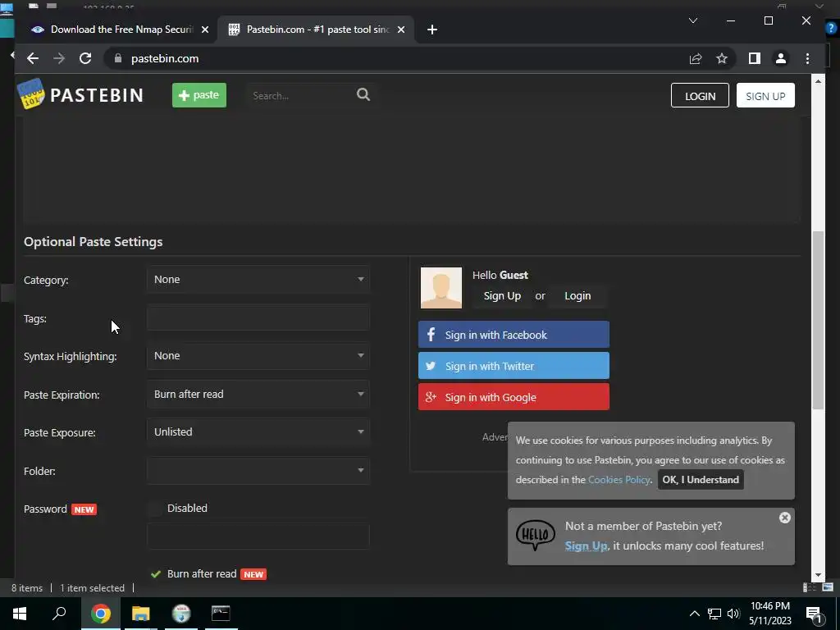Open a new tab with plus icon
Image resolution: width=840 pixels, height=630 pixels.
(x=432, y=30)
